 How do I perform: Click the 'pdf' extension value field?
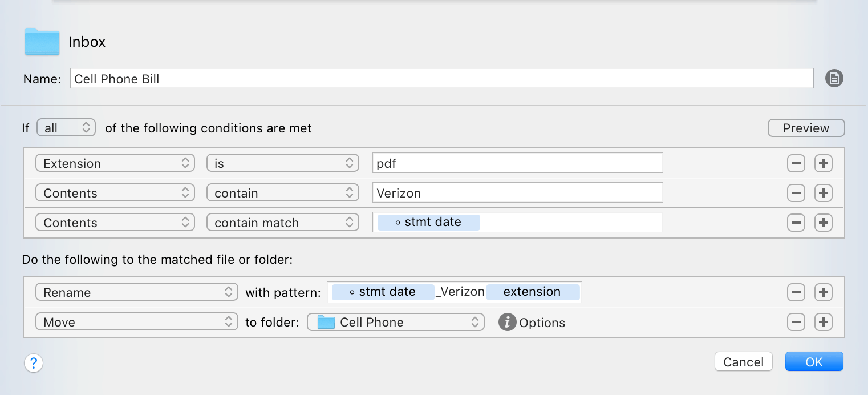pyautogui.click(x=518, y=163)
